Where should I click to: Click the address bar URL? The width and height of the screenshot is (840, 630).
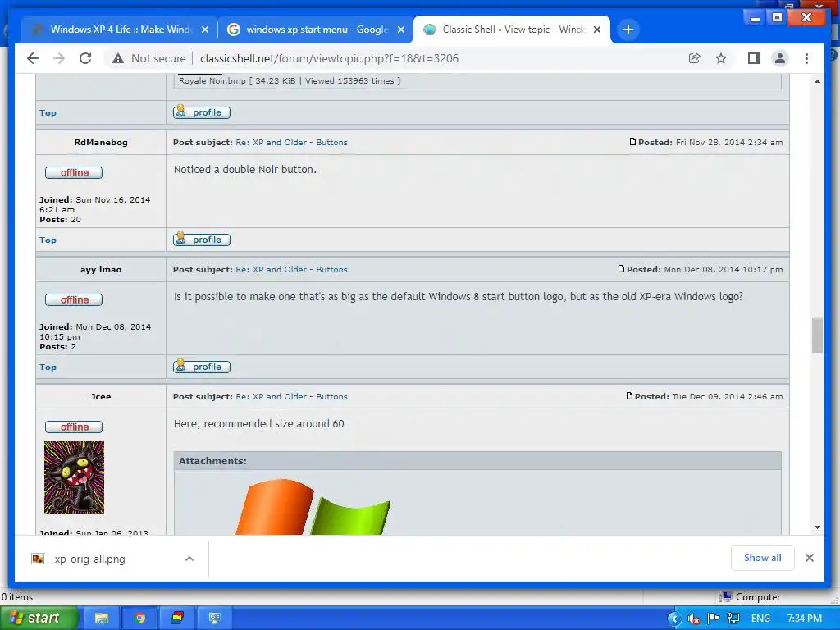click(329, 58)
